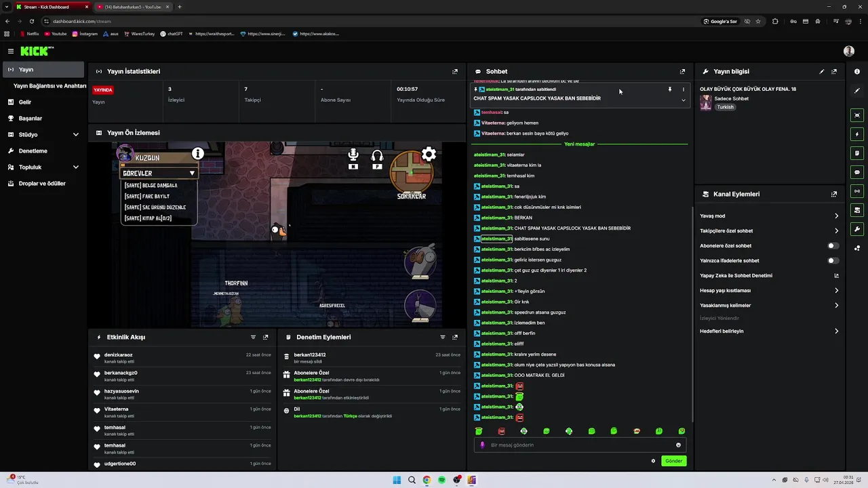Filter the Denetim Eylemleri list
Viewport: 868px width, 488px height.
pos(443,337)
